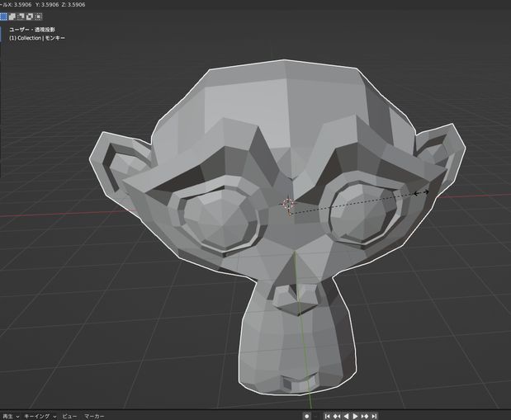
Task: Click the scale readout 'Y: 3.5906'
Action: coord(47,5)
